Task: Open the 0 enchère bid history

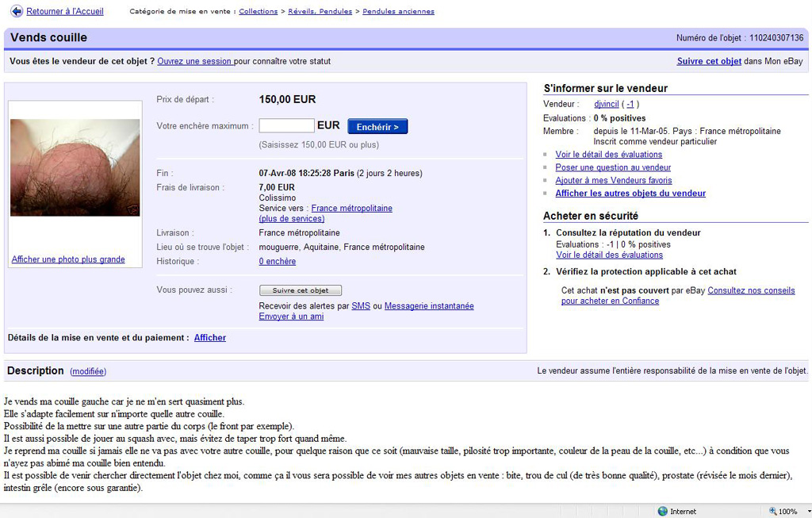Action: (278, 261)
